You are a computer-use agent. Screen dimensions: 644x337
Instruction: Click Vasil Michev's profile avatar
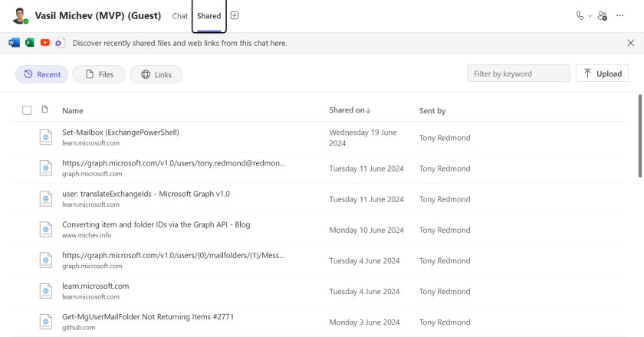(19, 16)
